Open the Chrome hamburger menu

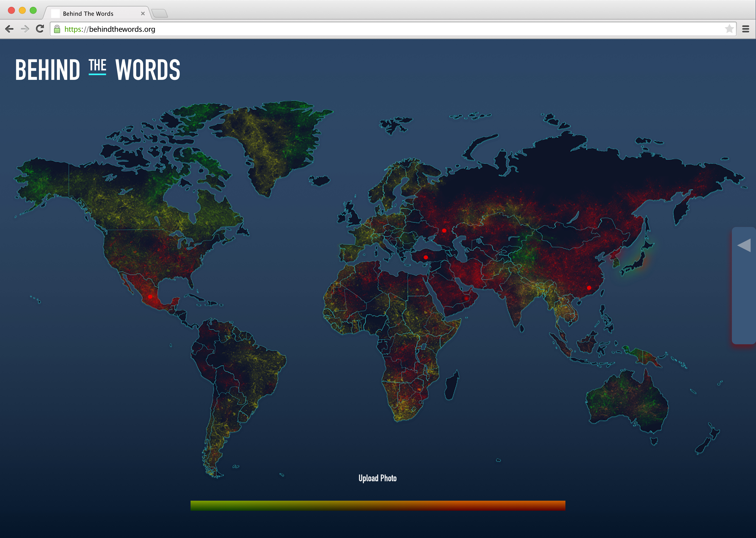coord(746,29)
